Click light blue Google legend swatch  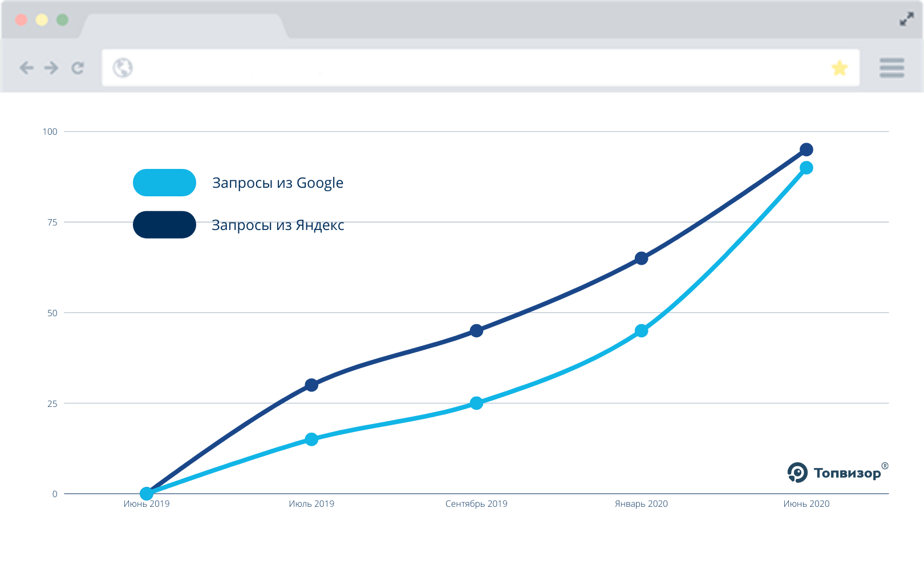tap(164, 183)
